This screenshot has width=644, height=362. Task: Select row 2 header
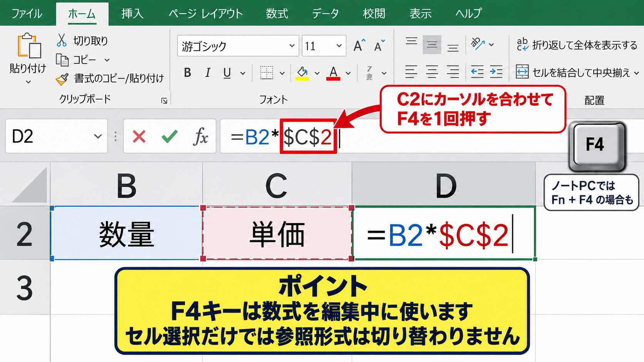25,233
